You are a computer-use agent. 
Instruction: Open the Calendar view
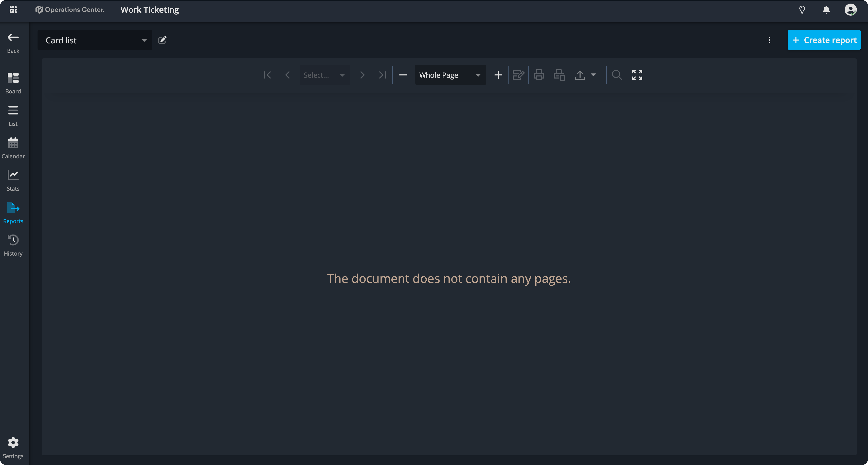[x=13, y=148]
